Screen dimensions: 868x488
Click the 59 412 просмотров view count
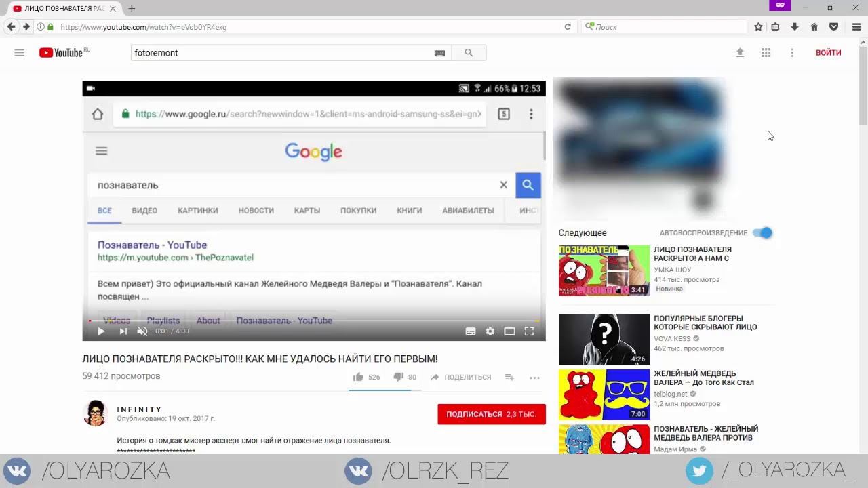click(121, 376)
